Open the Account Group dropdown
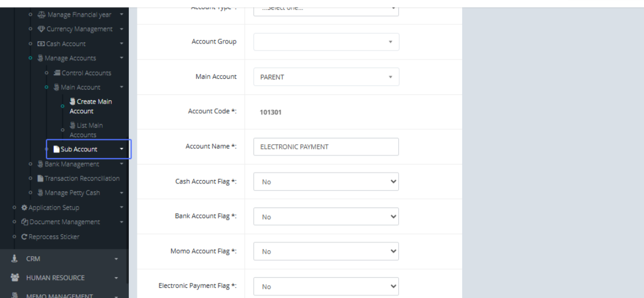Image resolution: width=644 pixels, height=298 pixels. coord(326,42)
